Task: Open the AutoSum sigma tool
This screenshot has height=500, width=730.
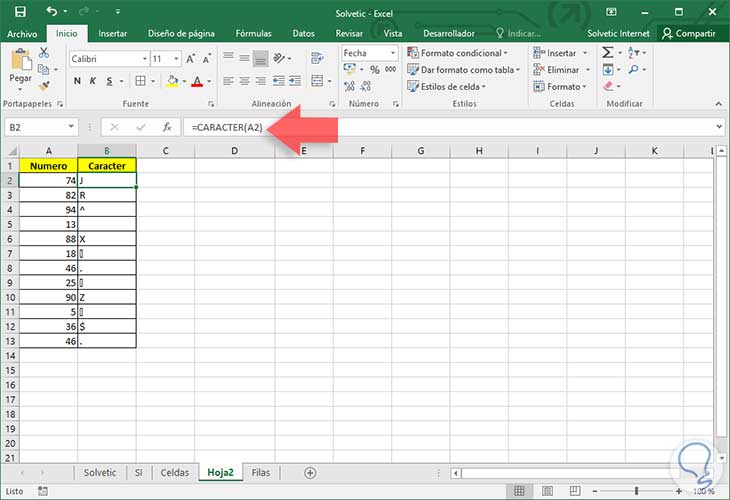Action: [x=607, y=52]
